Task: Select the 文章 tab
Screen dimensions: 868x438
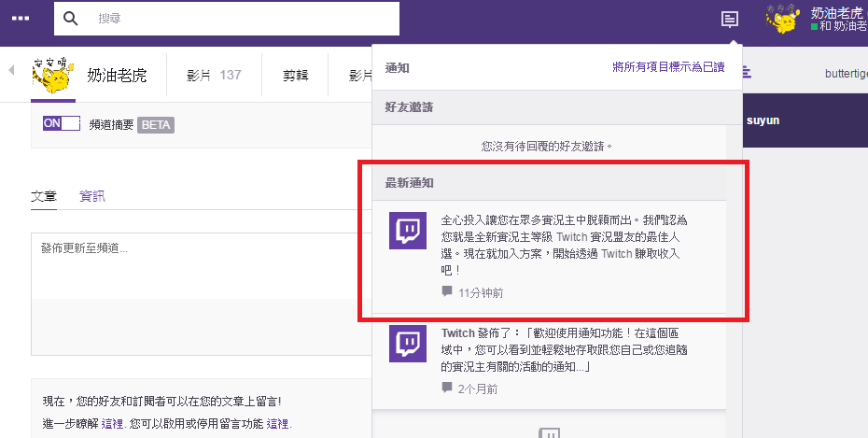Action: (44, 196)
